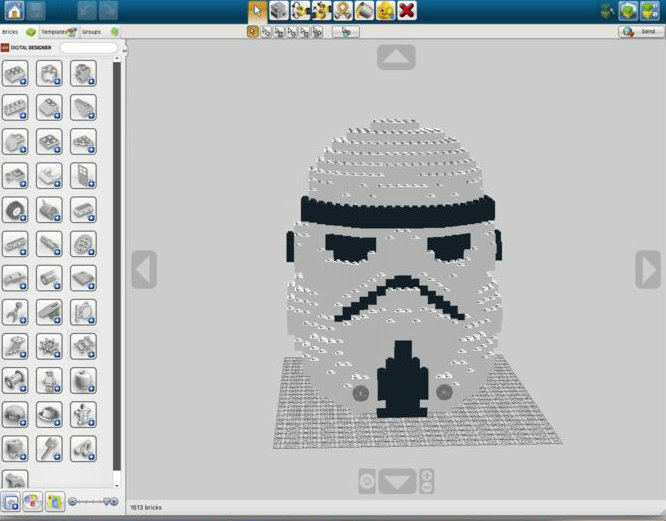Open the ship steering wheel category
666x521 pixels.
coord(49,346)
